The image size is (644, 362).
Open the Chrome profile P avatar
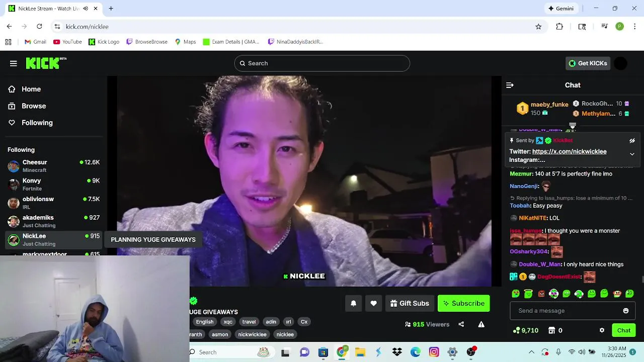[x=620, y=27]
